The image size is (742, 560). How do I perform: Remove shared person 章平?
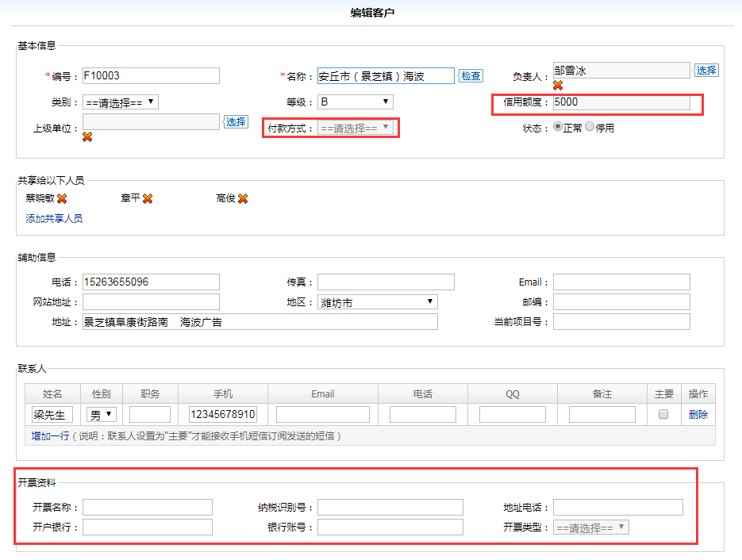148,198
